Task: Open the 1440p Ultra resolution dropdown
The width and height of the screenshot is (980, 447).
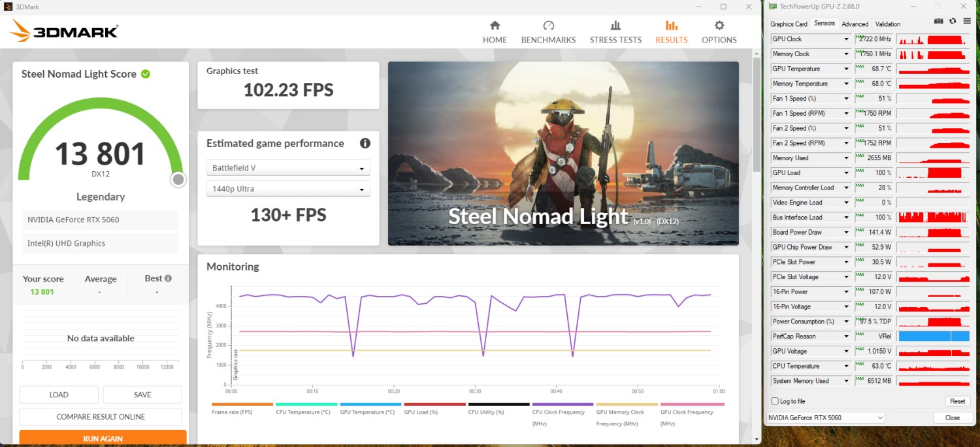Action: (x=288, y=189)
